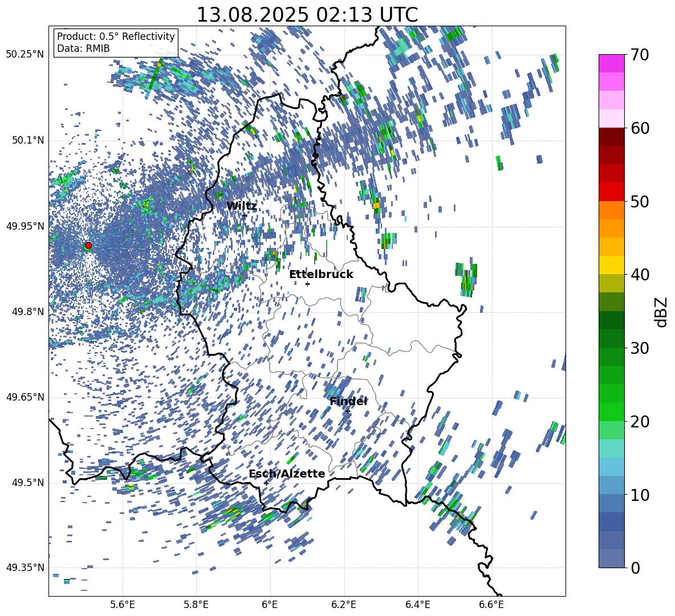Click the 'Product: 0.5° Reflectivity' legend text
Viewport: 675px width, 616px height.
116,36
